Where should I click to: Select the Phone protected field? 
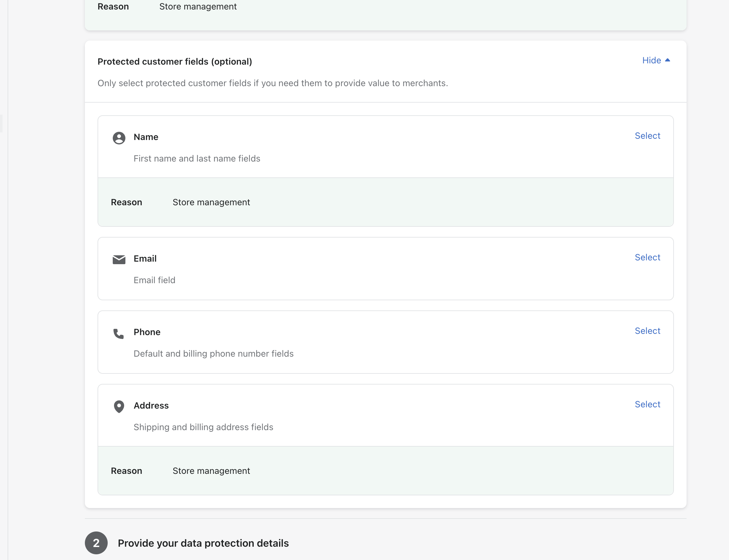coord(647,331)
